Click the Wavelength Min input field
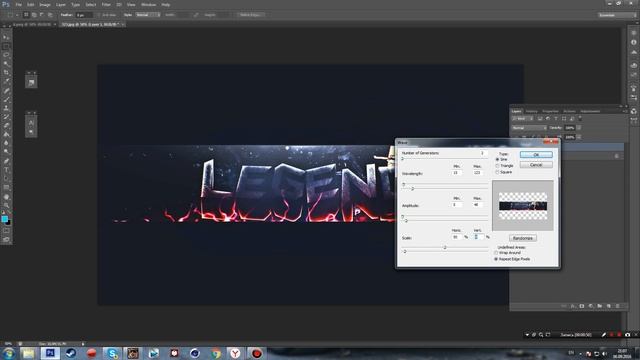The image size is (640, 360). point(456,173)
